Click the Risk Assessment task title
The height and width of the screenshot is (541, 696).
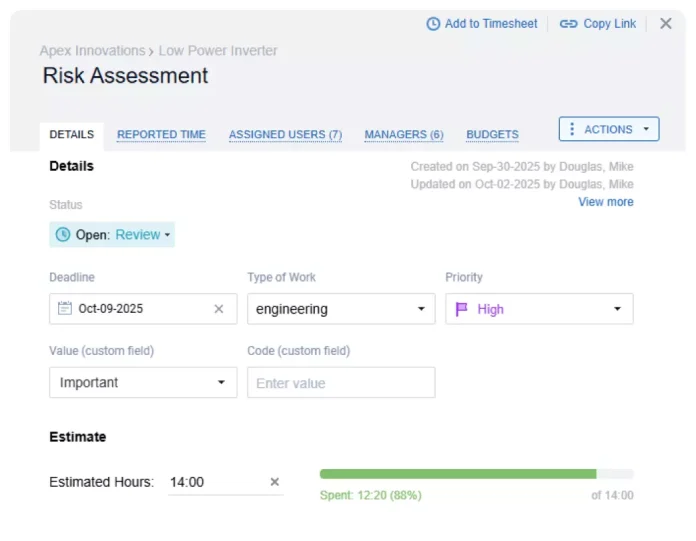tap(125, 75)
